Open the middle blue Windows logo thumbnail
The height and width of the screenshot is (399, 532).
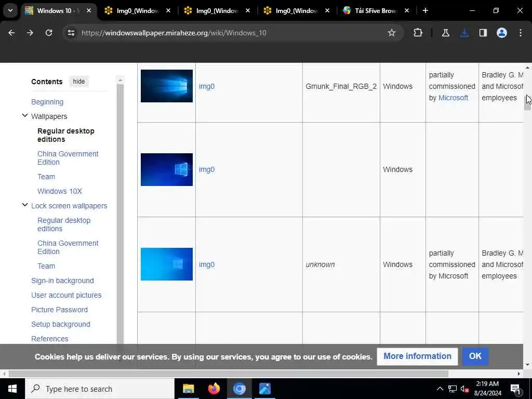[x=167, y=169]
